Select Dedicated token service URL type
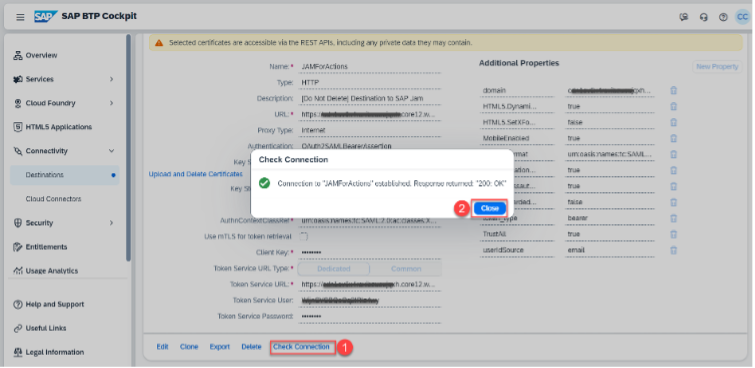755x368 pixels. point(334,269)
